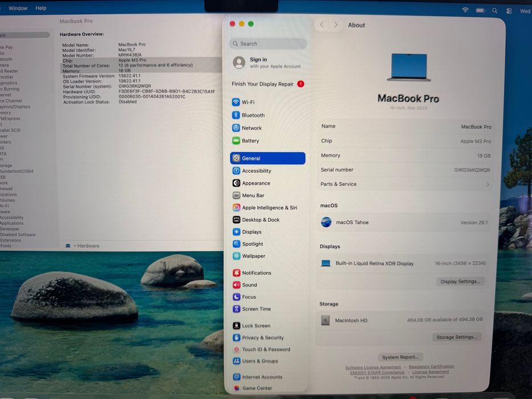The width and height of the screenshot is (532, 399).
Task: Open Displays icon in sidebar
Action: pyautogui.click(x=236, y=232)
